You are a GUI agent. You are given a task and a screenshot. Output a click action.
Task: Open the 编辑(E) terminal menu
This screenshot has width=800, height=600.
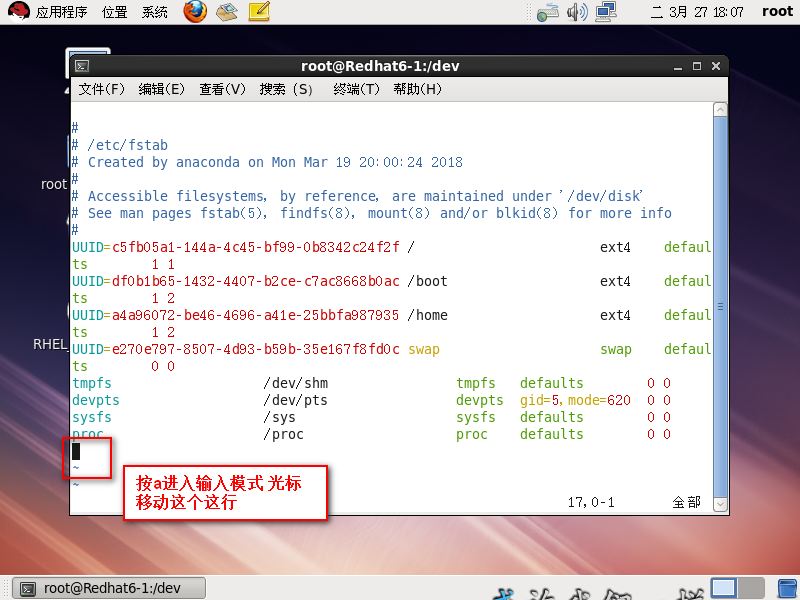[x=161, y=89]
